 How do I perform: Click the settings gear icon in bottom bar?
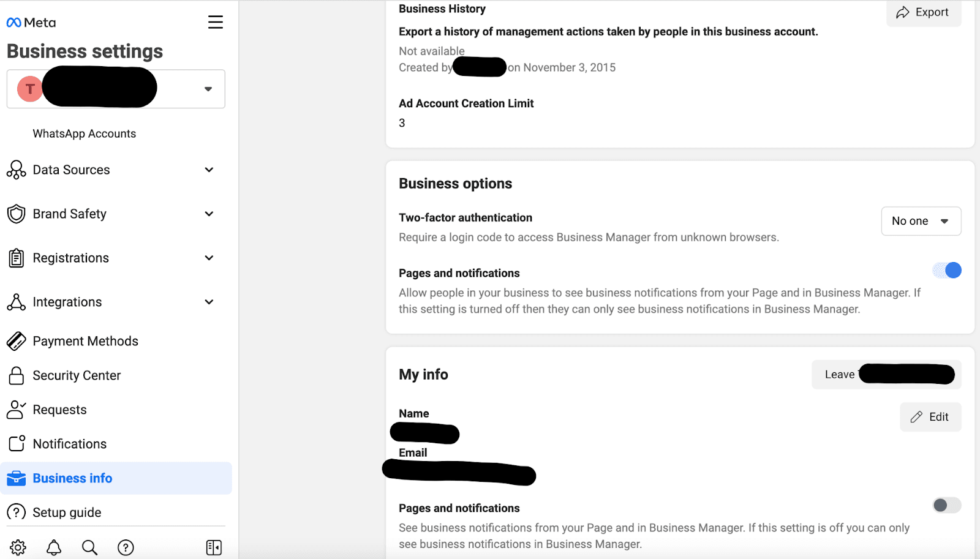(18, 547)
